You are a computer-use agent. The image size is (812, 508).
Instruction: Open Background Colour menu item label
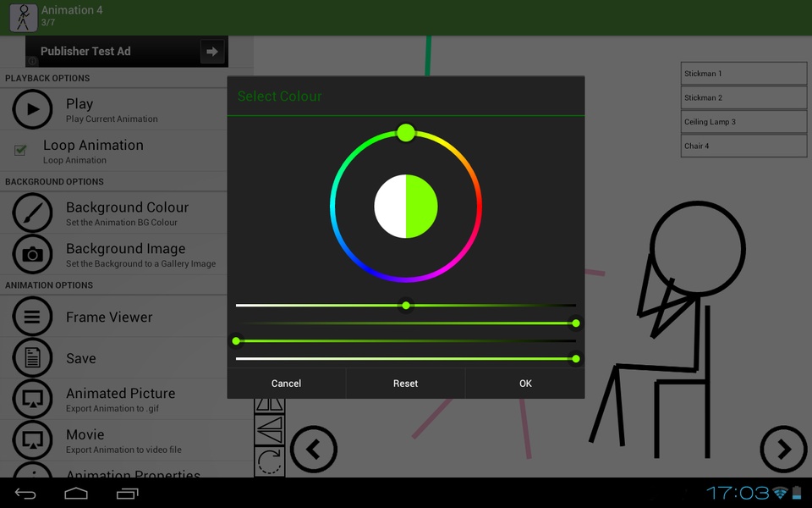click(x=128, y=207)
